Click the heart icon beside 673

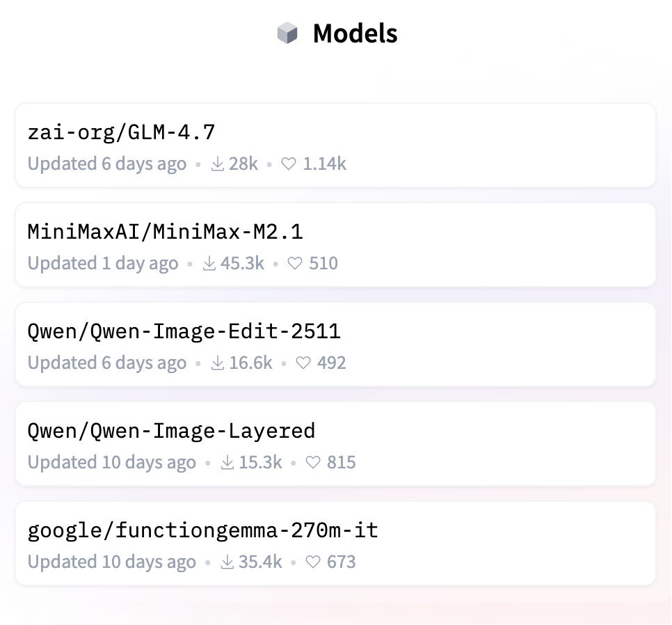[x=314, y=562]
